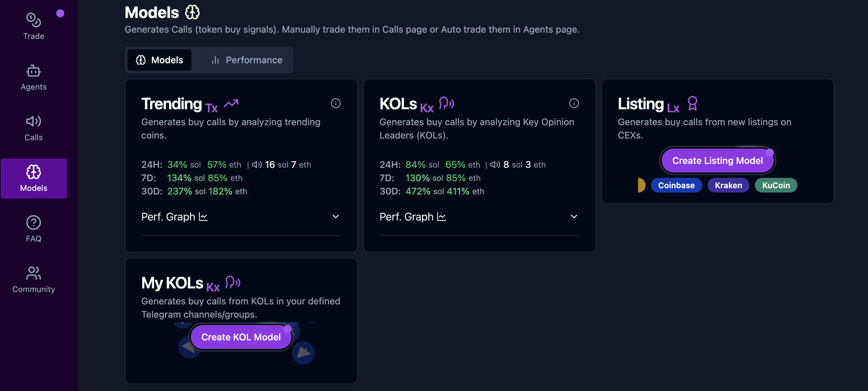Click the Create KOL Model button
This screenshot has width=868, height=391.
tap(241, 337)
